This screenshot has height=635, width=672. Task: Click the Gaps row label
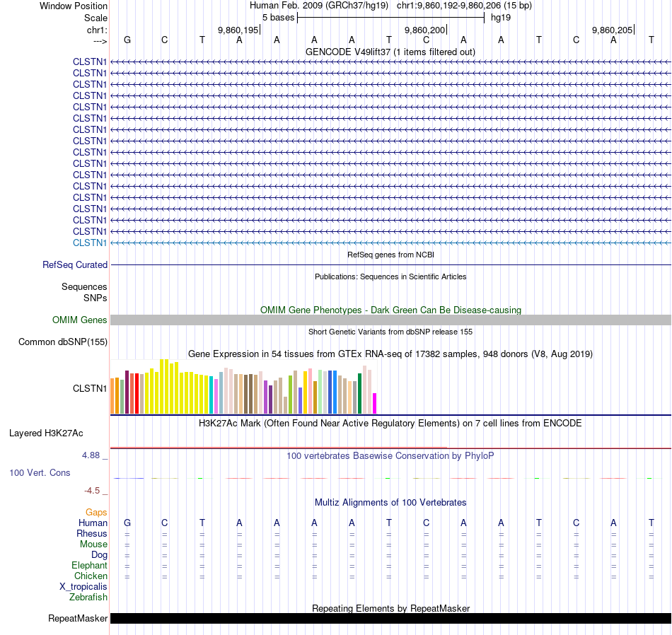[x=96, y=513]
